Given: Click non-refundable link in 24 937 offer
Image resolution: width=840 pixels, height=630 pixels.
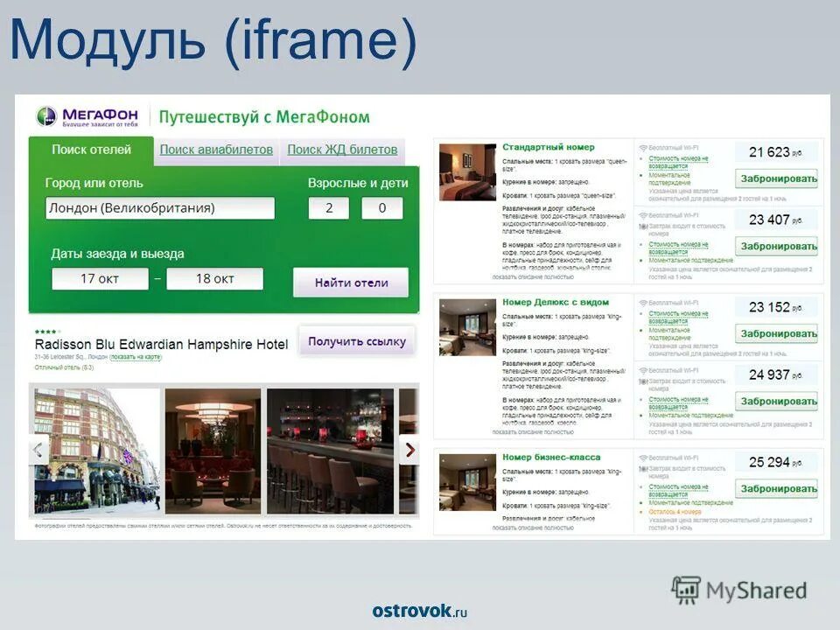Looking at the screenshot, I should coord(678,402).
